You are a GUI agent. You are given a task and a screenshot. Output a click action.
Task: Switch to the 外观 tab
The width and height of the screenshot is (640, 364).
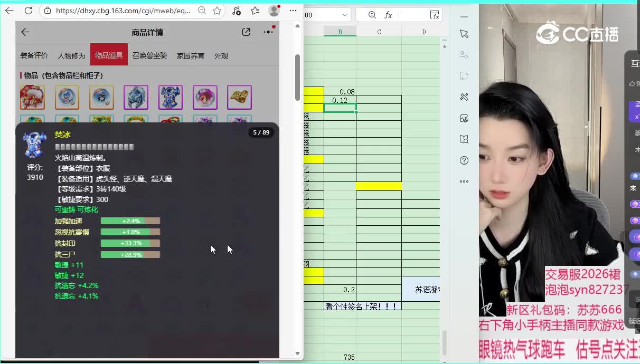tap(221, 55)
